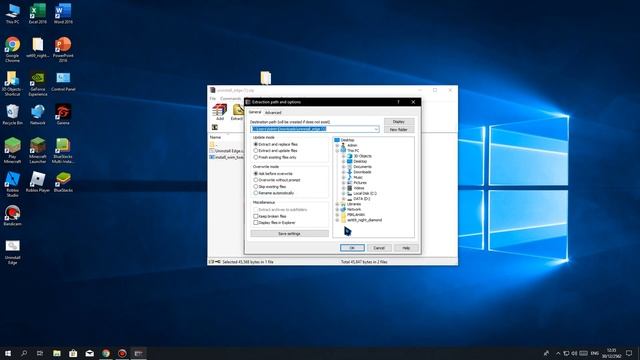Expand the Local Disk (C:) tree node
640x360 pixels.
[x=344, y=193]
